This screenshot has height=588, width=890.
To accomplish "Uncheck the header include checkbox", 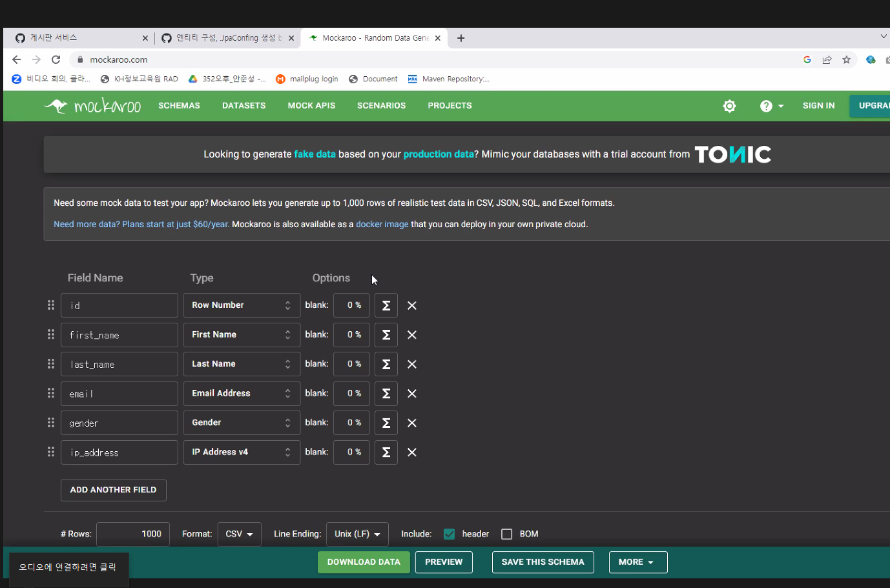I will click(x=450, y=534).
